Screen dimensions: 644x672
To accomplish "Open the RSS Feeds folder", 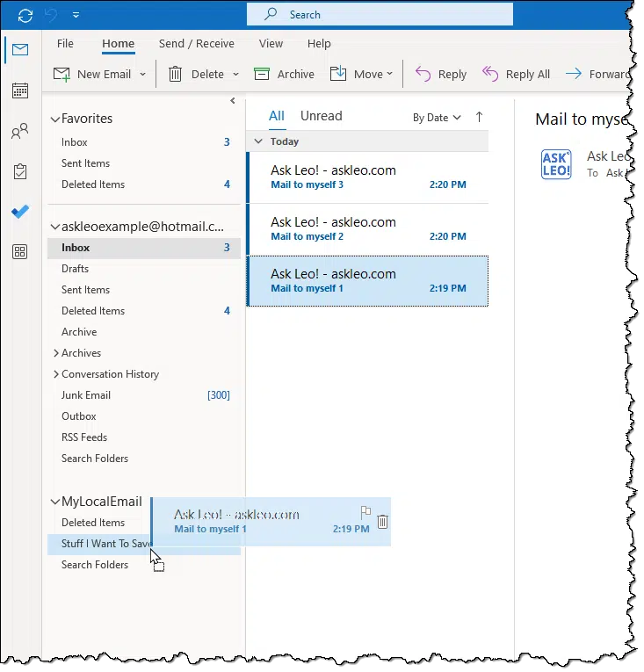I will pyautogui.click(x=143, y=437).
